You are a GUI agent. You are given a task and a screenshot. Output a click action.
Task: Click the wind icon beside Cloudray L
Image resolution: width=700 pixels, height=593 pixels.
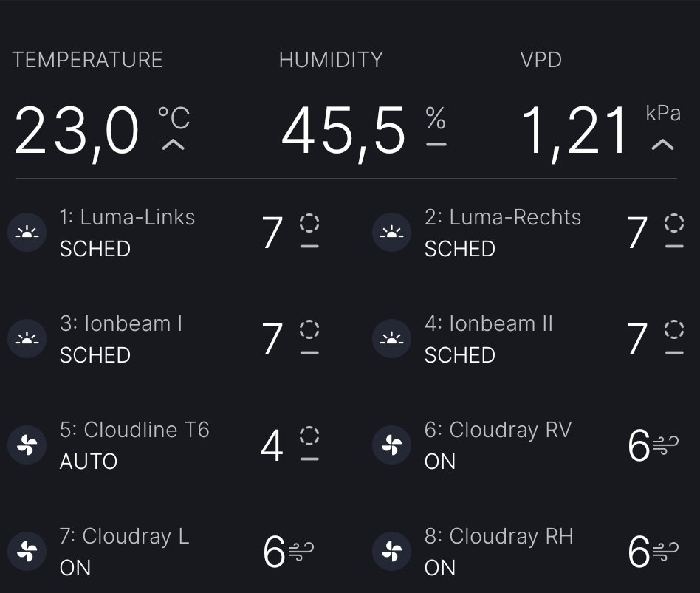301,552
